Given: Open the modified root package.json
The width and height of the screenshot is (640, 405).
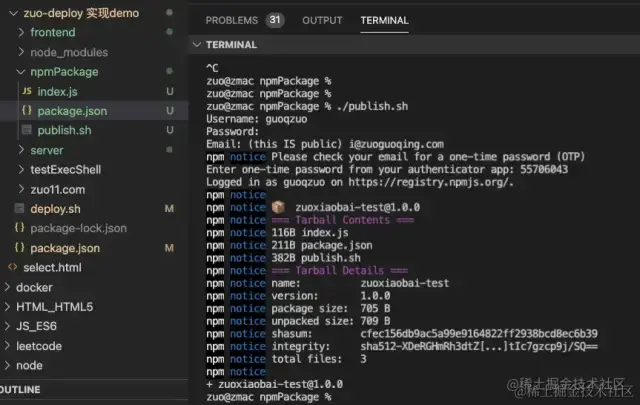Looking at the screenshot, I should pyautogui.click(x=65, y=248).
